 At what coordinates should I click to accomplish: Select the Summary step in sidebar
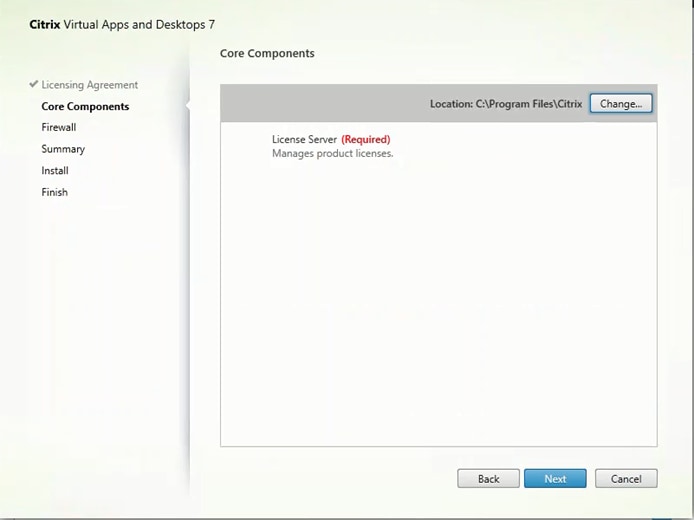[63, 149]
